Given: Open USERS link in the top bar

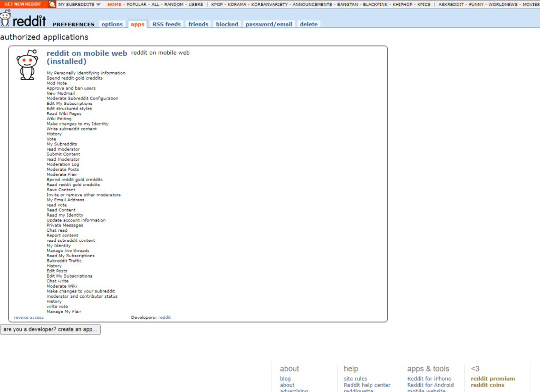Looking at the screenshot, I should 196,4.
